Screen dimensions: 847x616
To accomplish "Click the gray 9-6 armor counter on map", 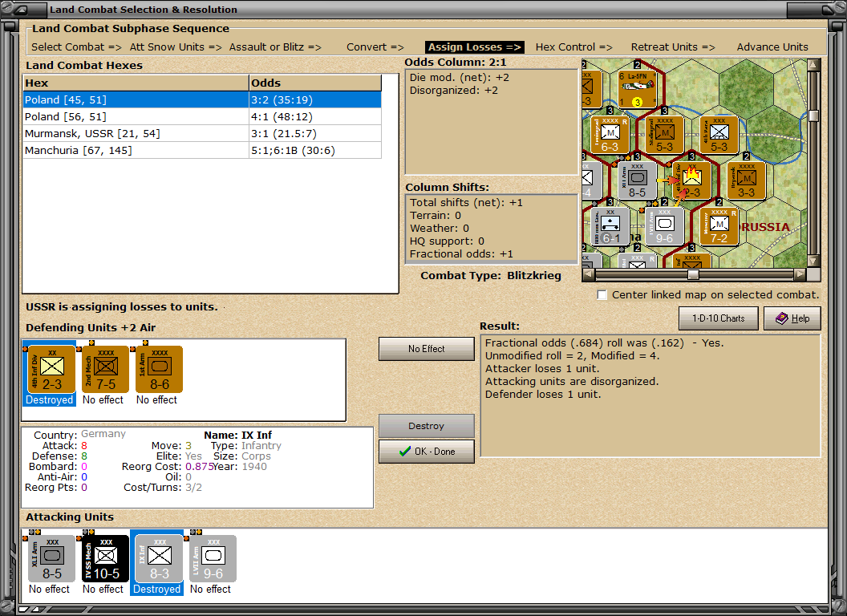I will [664, 226].
